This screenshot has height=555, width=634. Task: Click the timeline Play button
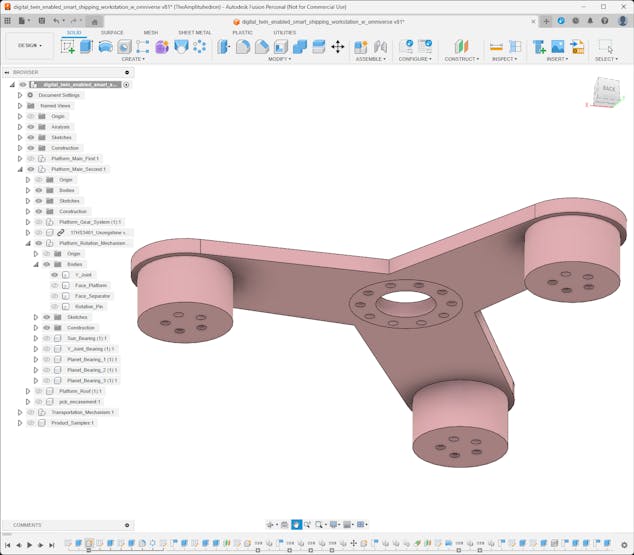[29, 545]
